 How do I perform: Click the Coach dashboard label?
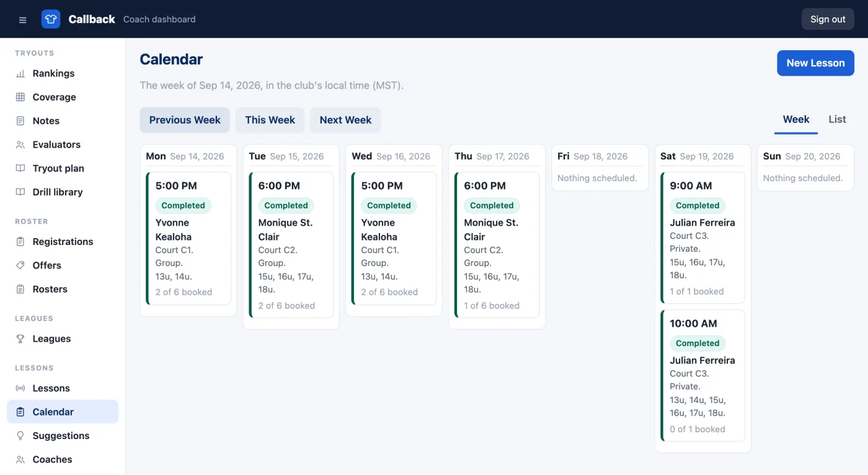(x=159, y=19)
